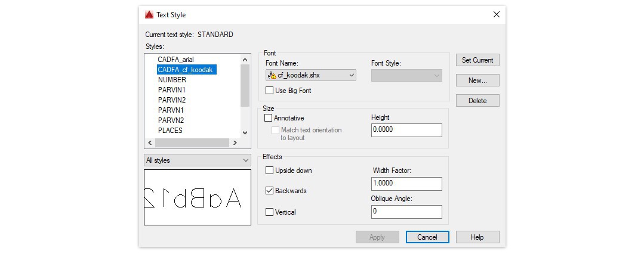Close the Text Style dialog

pyautogui.click(x=496, y=15)
